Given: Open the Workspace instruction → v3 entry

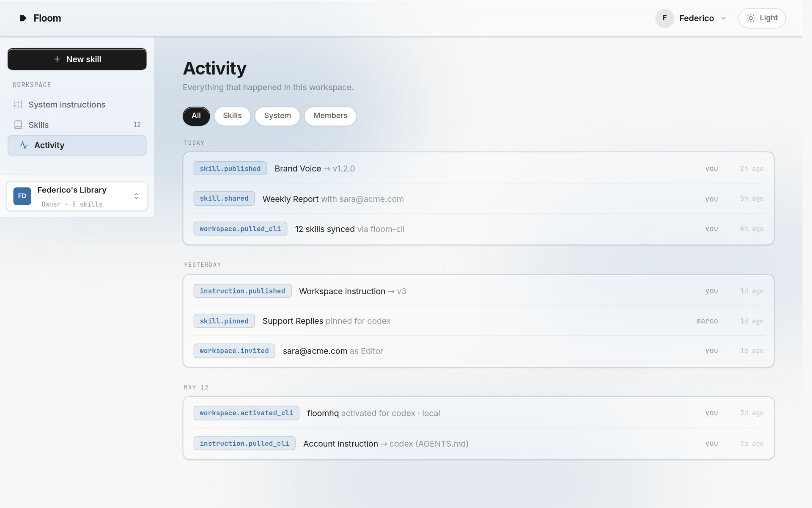Looking at the screenshot, I should 478,291.
